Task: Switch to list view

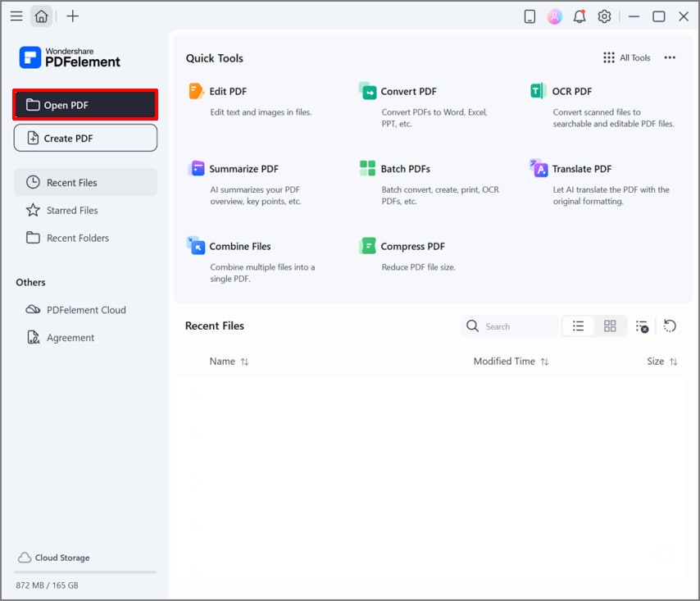Action: point(578,326)
